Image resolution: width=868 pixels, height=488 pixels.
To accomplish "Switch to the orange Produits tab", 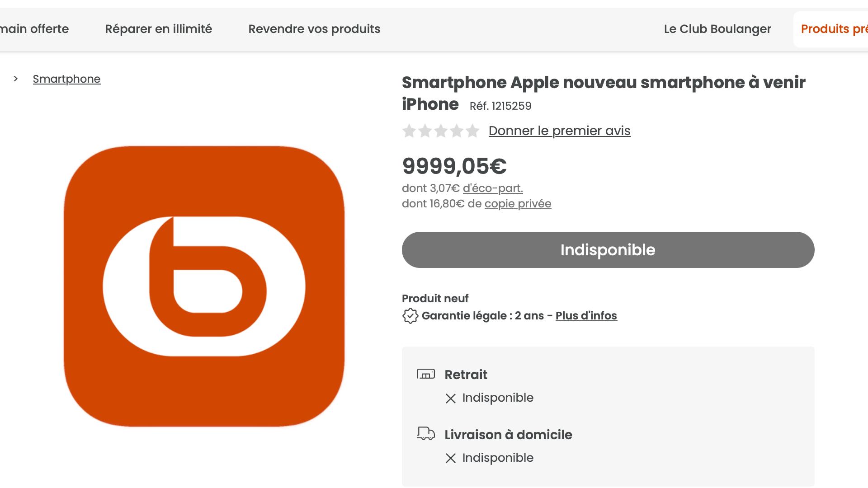I will (831, 29).
